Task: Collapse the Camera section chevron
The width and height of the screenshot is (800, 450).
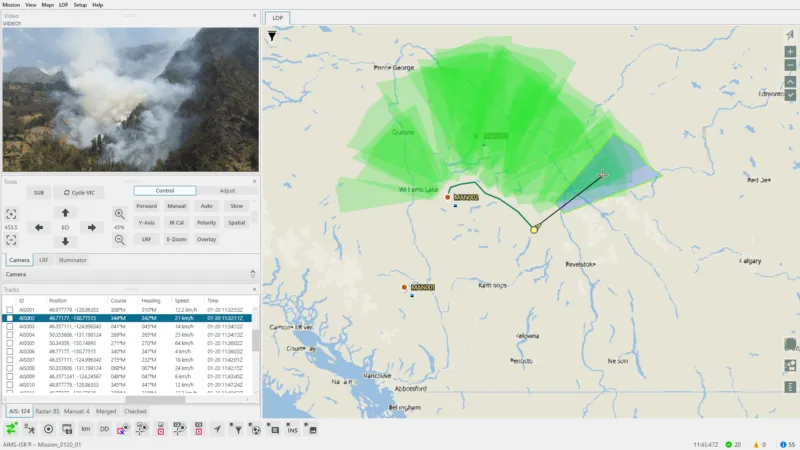Action: 253,274
